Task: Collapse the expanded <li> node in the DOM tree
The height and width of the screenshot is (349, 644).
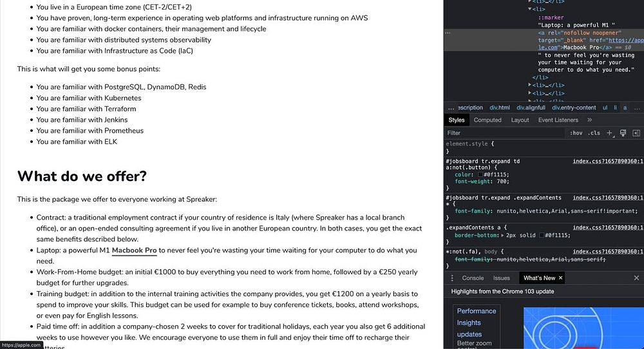Action: (x=530, y=9)
